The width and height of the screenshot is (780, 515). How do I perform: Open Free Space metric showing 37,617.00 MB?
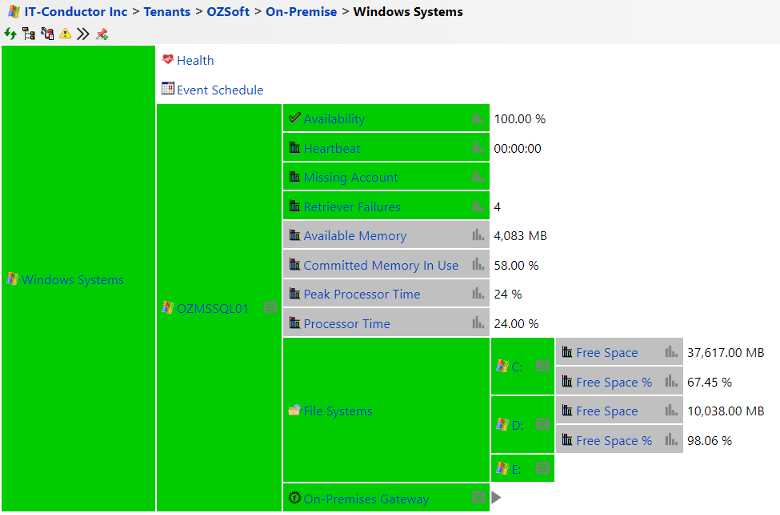click(607, 352)
